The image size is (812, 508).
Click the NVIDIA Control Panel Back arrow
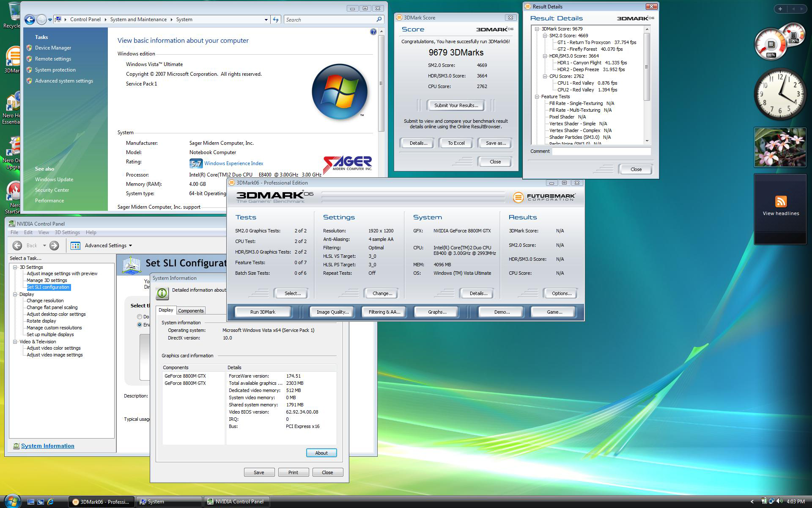tap(17, 246)
